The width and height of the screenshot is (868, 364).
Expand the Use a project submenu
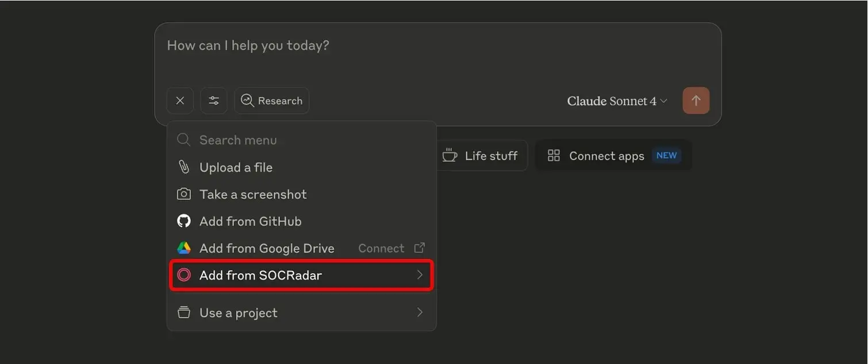301,313
